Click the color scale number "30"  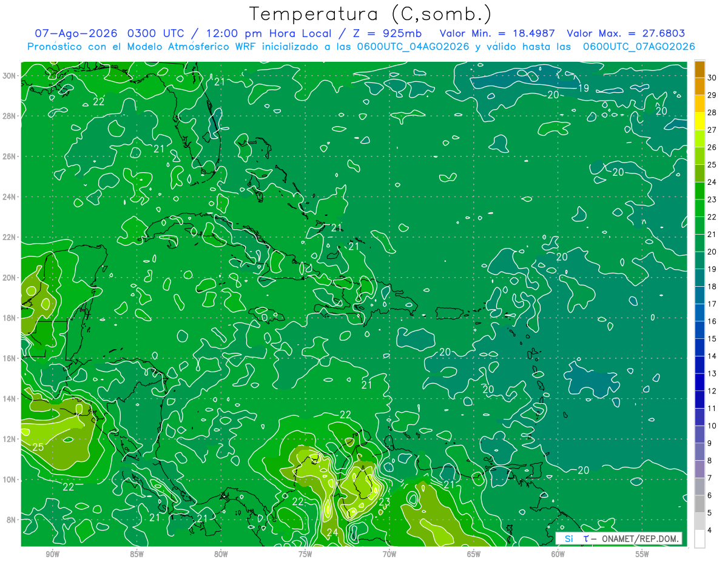point(712,78)
